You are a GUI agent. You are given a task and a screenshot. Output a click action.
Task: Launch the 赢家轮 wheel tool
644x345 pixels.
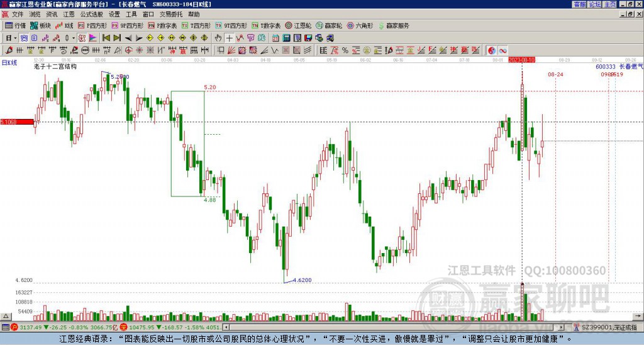pyautogui.click(x=329, y=25)
